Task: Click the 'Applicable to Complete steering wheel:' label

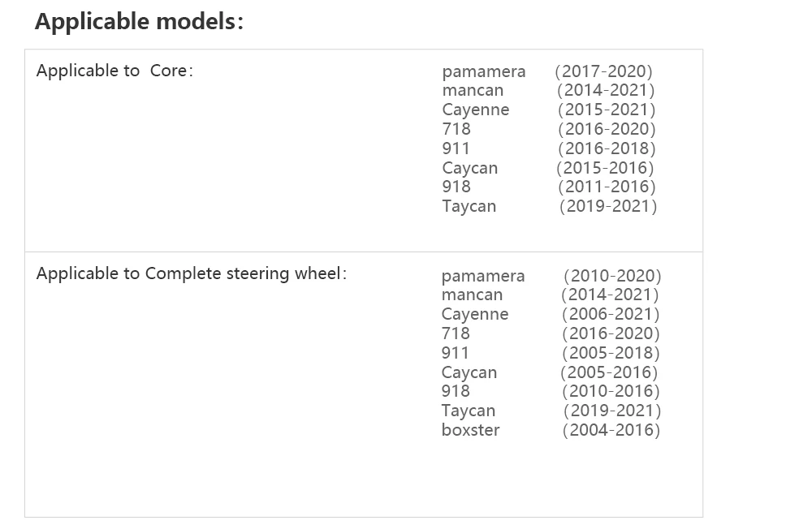Action: (x=192, y=273)
